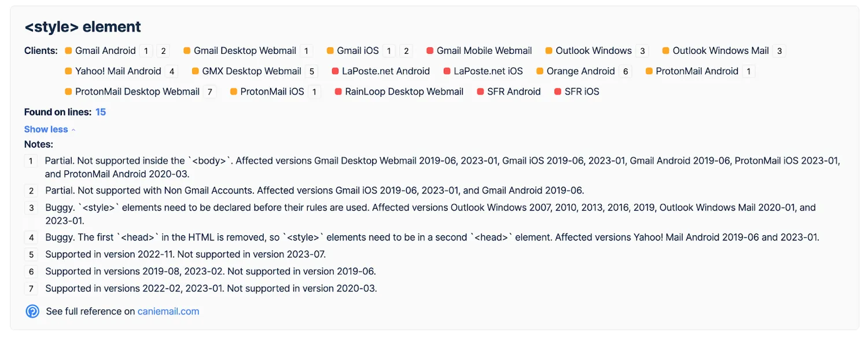The image size is (868, 340).
Task: Select the Outlook Windows Mail client label
Action: [720, 51]
